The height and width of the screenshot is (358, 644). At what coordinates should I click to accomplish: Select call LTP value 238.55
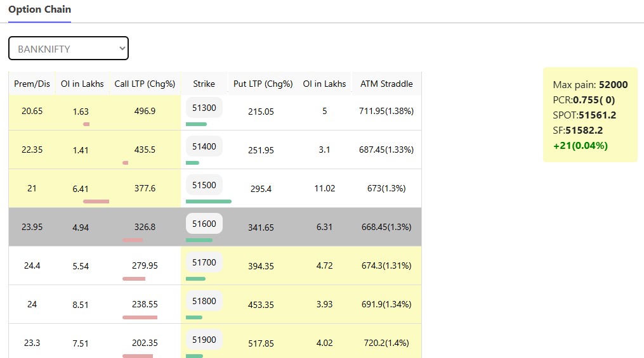click(145, 304)
